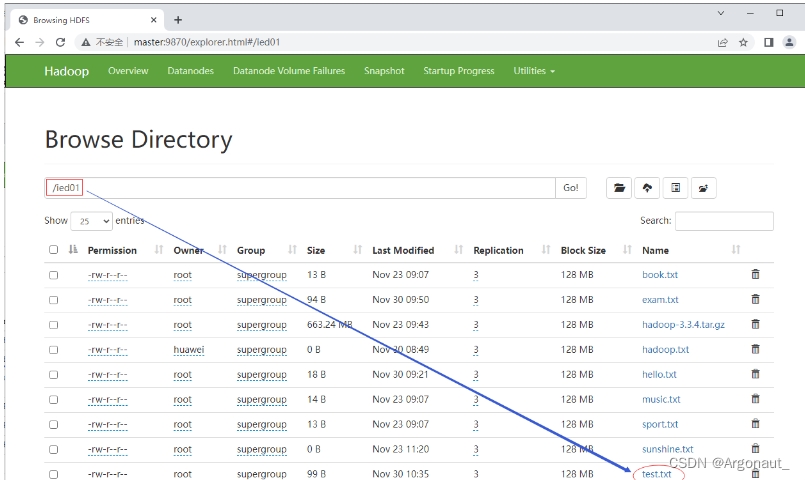The image size is (805, 480).
Task: Check the sport.txt row checkbox
Action: 53,425
